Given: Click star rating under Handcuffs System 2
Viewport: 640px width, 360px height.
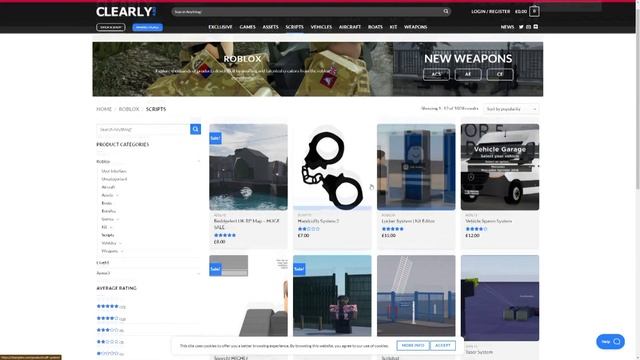Looking at the screenshot, I should coord(309,229).
